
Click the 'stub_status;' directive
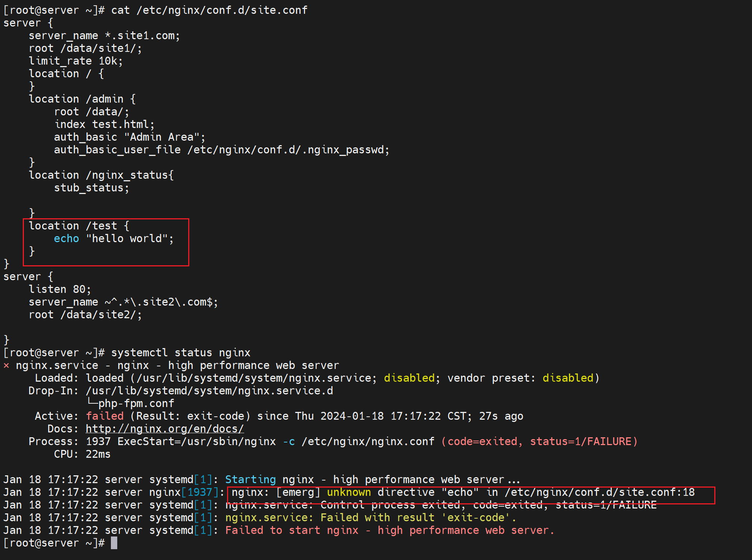pos(91,188)
